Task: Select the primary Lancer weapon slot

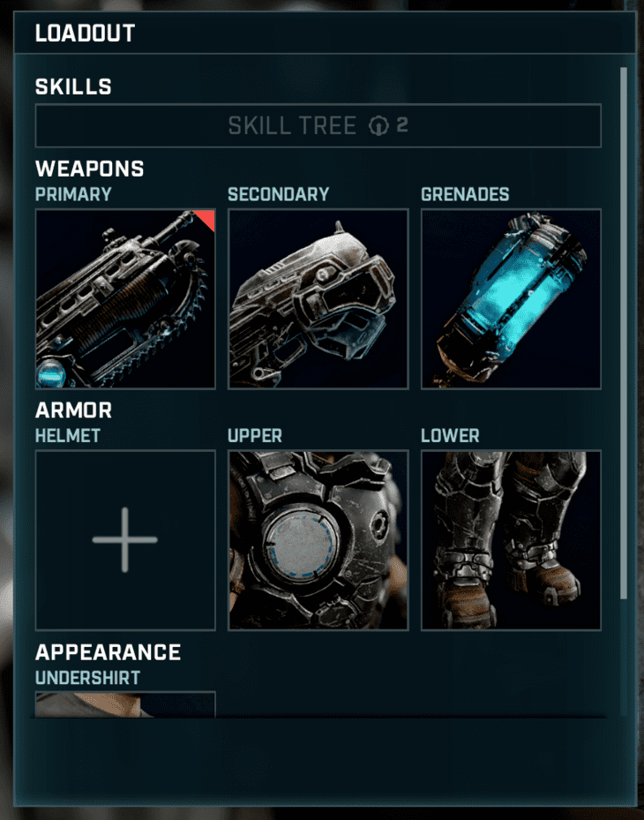Action: pos(125,298)
